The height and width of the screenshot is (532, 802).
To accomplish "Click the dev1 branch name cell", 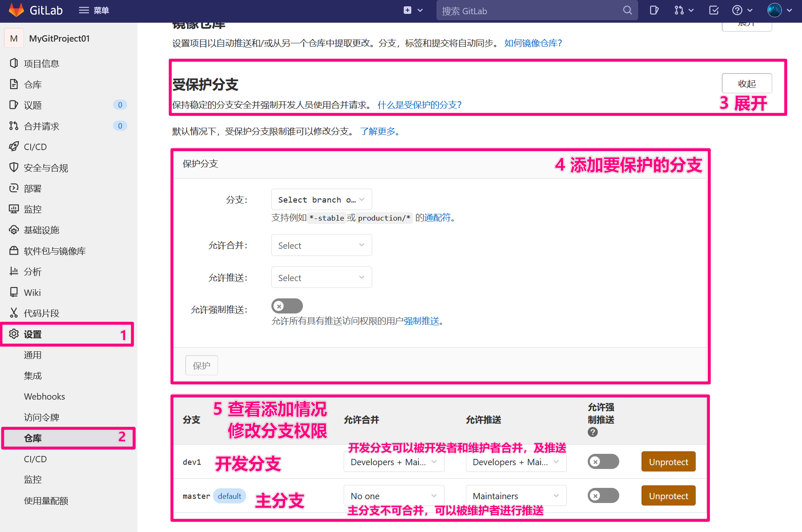I will (192, 462).
